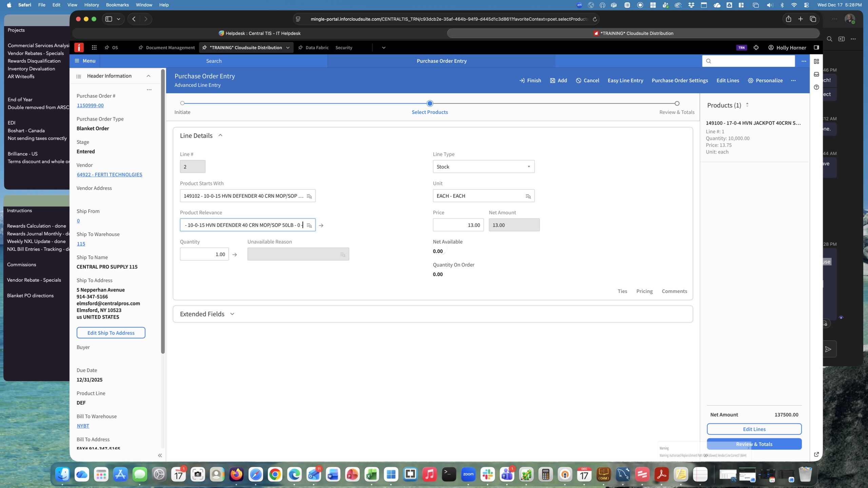
Task: Open Safari History menu
Action: pos(91,5)
